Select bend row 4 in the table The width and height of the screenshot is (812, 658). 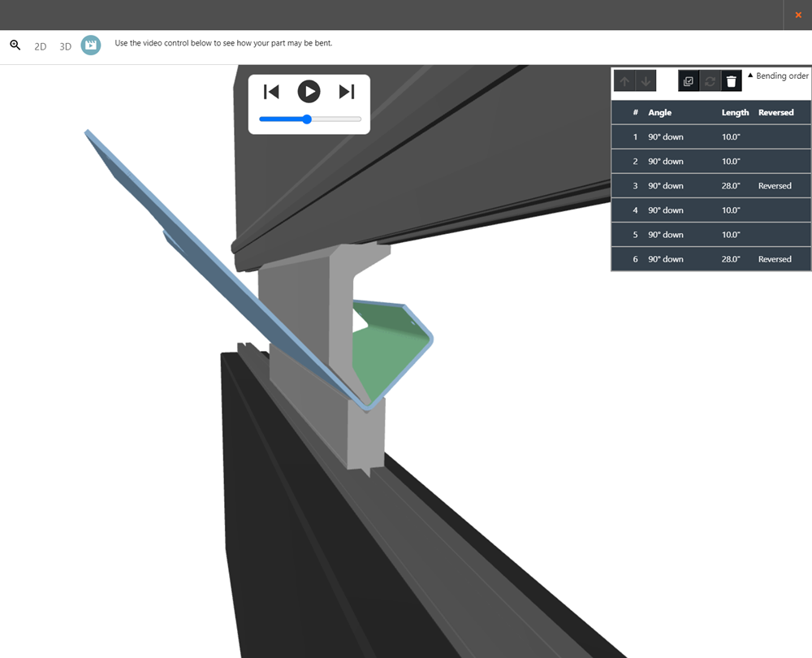pyautogui.click(x=711, y=210)
